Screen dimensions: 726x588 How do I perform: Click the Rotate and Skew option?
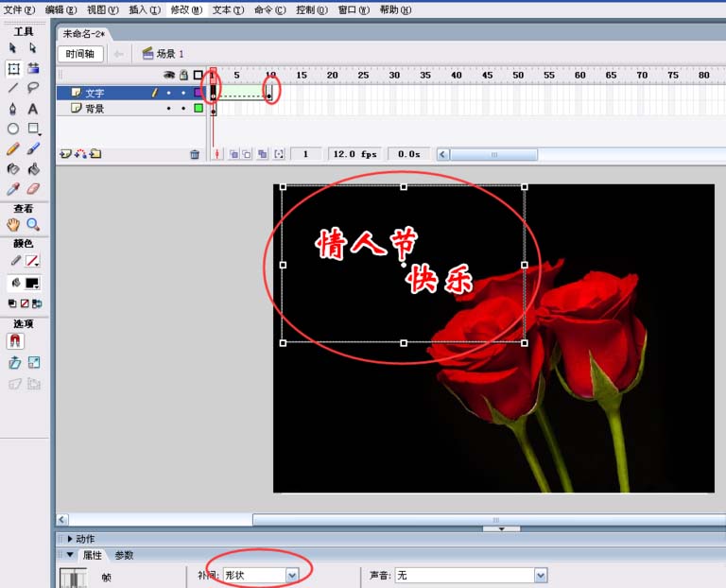[14, 362]
